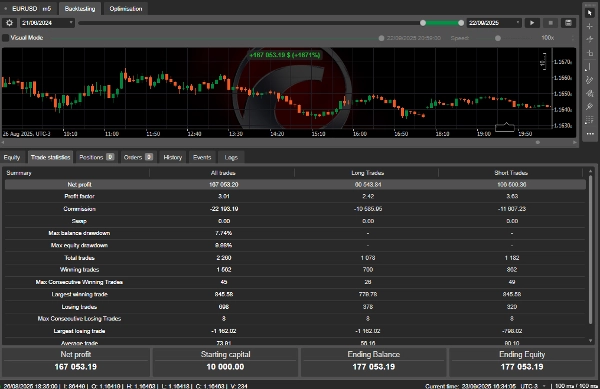Switch to the Backtesting tab
The width and height of the screenshot is (600, 389).
[80, 8]
